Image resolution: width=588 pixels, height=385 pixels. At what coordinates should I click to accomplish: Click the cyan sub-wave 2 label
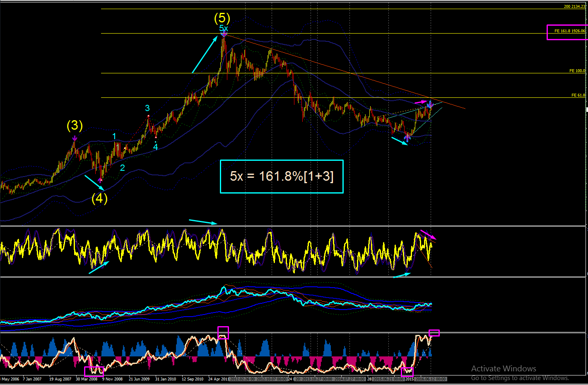click(x=123, y=168)
